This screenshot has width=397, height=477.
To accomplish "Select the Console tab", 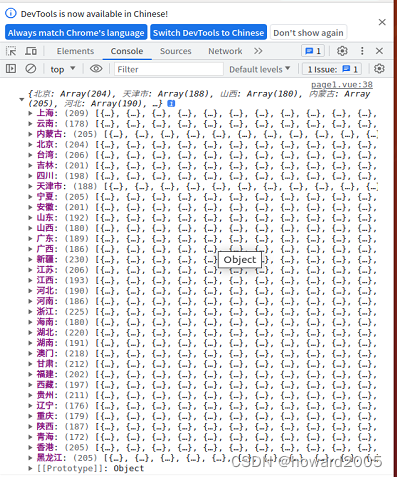I will [127, 51].
